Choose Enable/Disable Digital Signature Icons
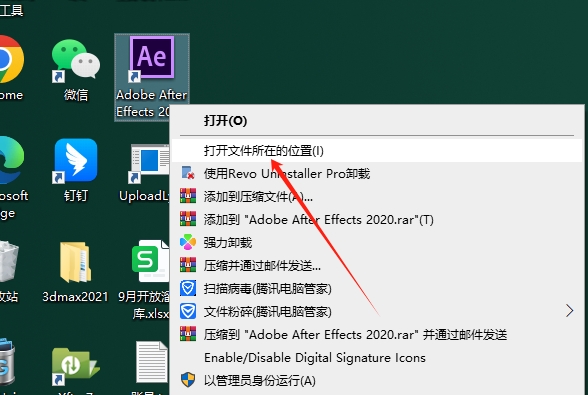The width and height of the screenshot is (588, 395). coord(377,357)
